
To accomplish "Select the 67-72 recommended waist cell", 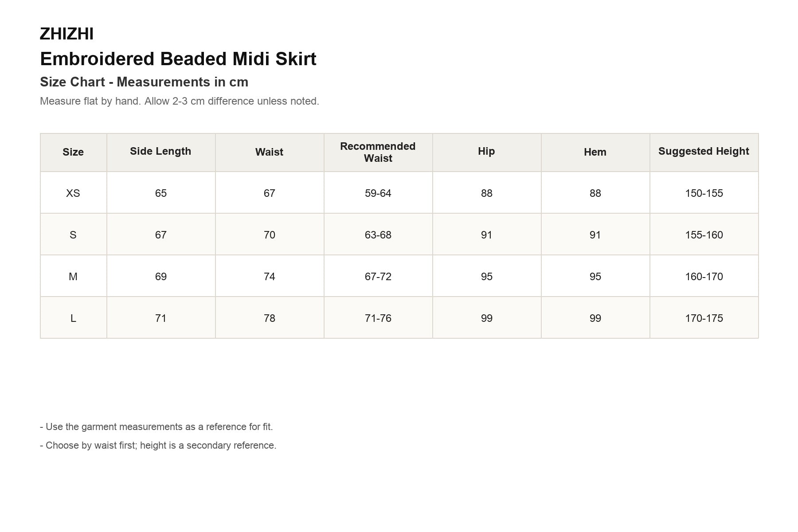I will click(x=378, y=276).
